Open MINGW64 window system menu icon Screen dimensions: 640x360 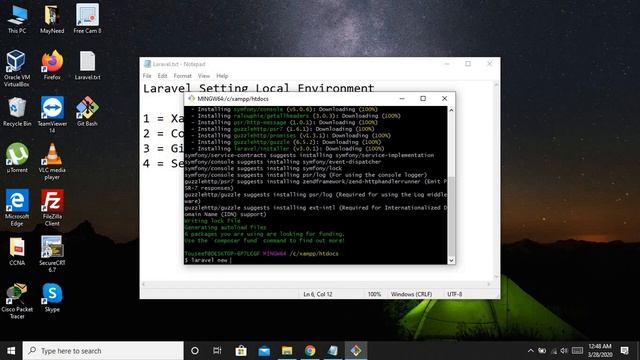[x=191, y=98]
